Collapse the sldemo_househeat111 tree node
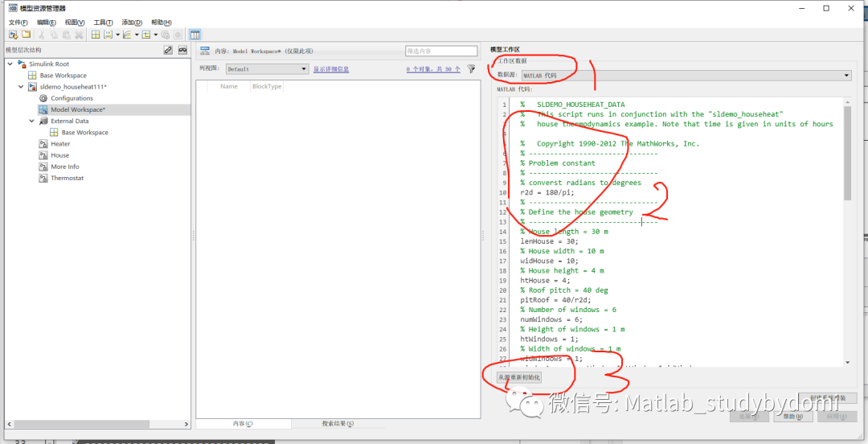The image size is (868, 444). (x=21, y=87)
